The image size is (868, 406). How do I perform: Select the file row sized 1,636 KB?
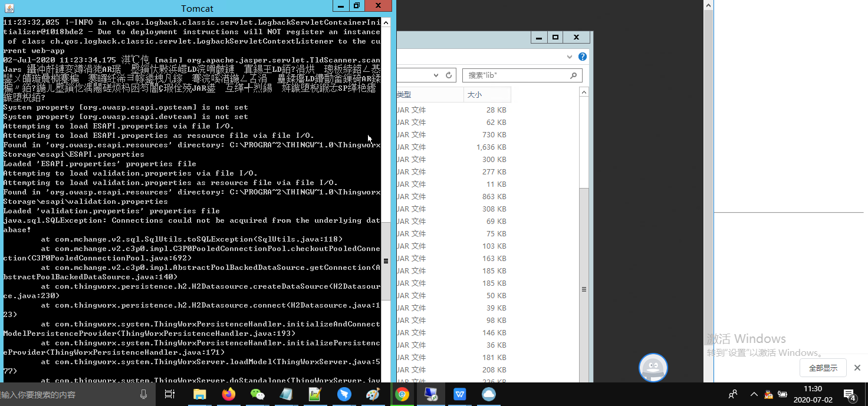453,147
